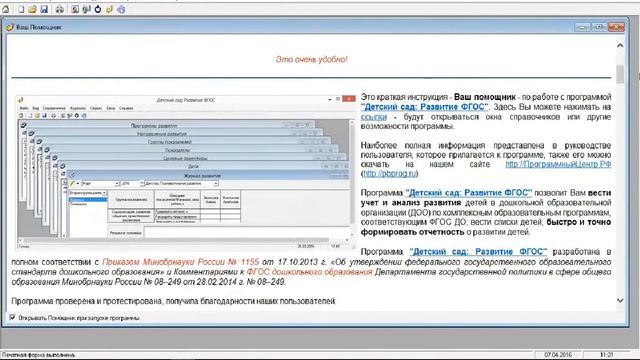Create a new document with the blank page icon
The width and height of the screenshot is (640, 360).
pyautogui.click(x=21, y=9)
